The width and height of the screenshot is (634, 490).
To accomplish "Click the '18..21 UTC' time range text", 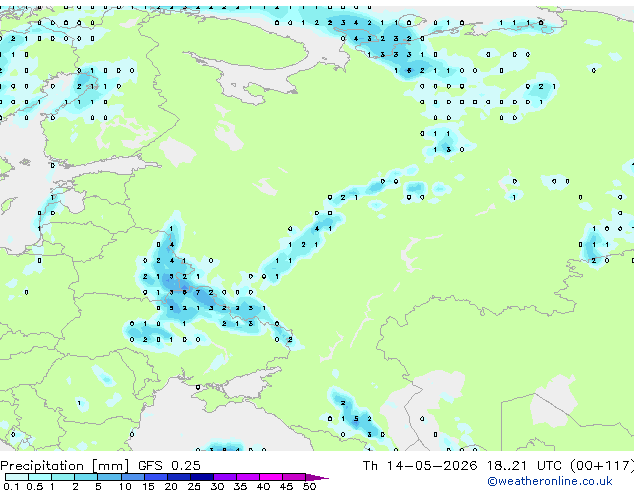I will click(x=524, y=465).
